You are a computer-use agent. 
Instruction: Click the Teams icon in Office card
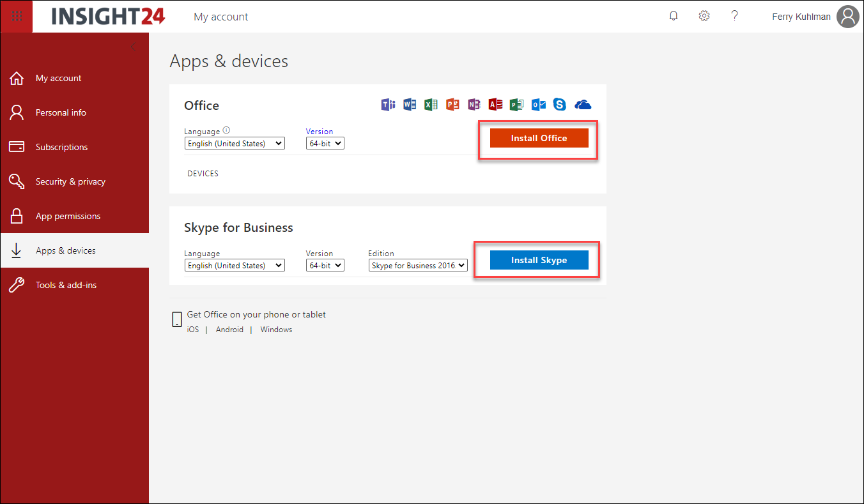click(x=388, y=105)
